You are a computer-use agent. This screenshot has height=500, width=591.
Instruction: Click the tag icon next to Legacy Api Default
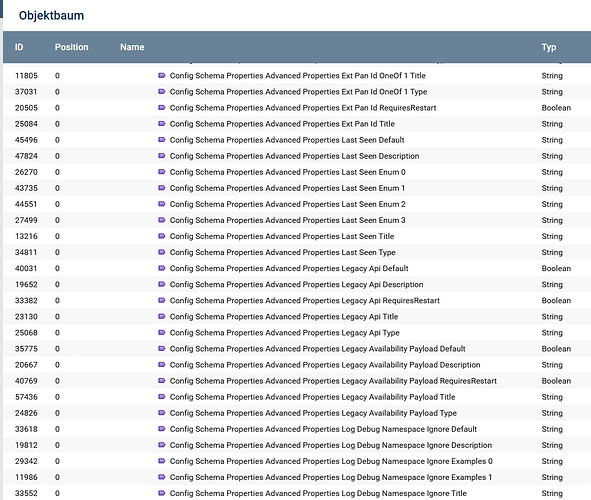click(162, 268)
